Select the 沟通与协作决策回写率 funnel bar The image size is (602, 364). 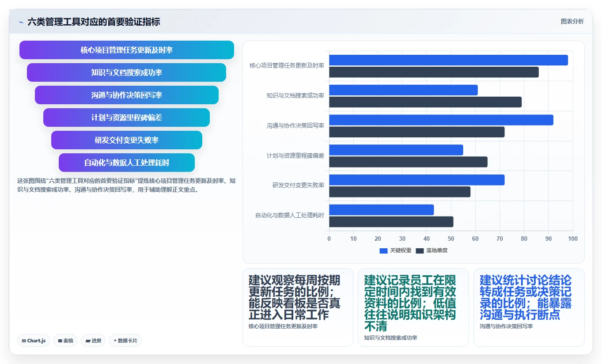point(127,95)
